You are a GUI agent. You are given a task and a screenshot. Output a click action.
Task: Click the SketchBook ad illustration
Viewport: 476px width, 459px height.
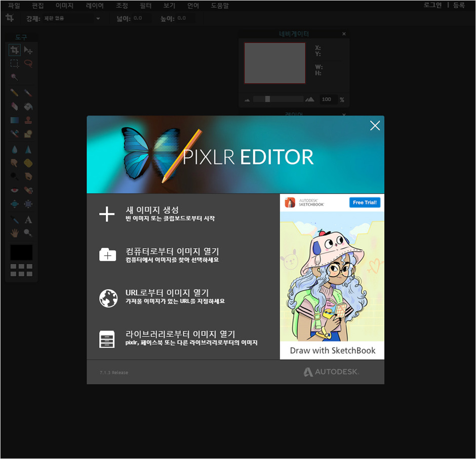332,277
